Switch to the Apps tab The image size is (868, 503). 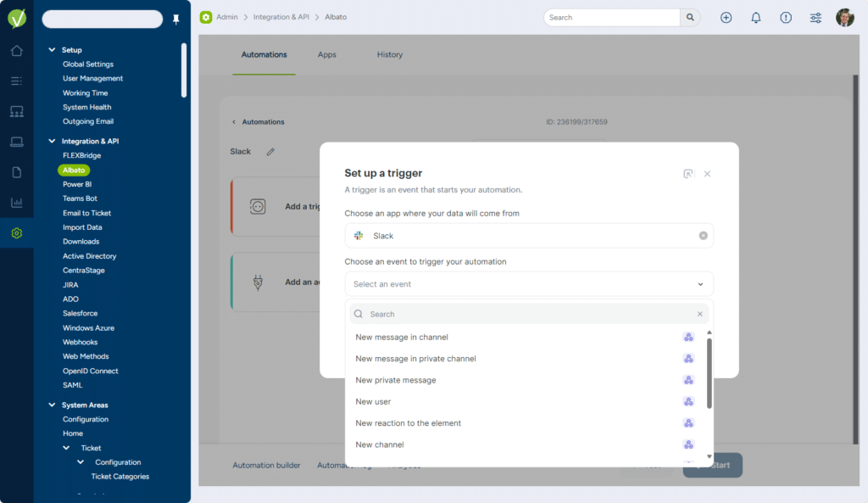(x=327, y=55)
